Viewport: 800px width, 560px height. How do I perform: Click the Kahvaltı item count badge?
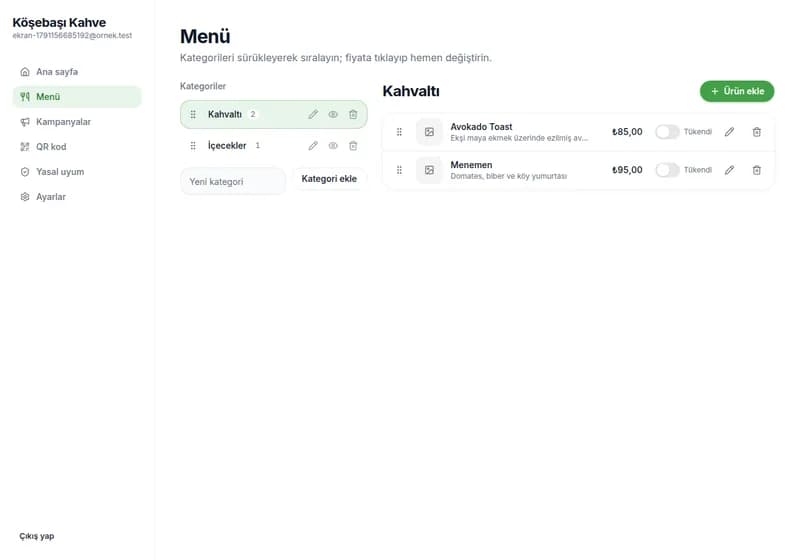point(253,115)
